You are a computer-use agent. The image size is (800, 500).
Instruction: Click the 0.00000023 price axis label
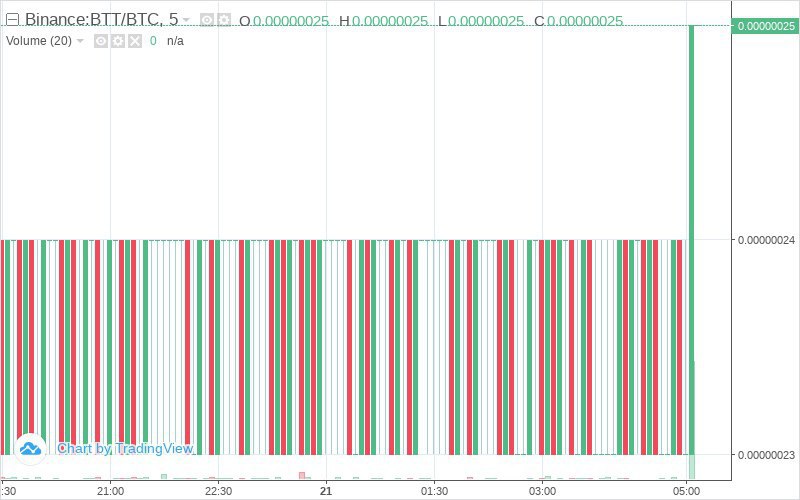(766, 454)
